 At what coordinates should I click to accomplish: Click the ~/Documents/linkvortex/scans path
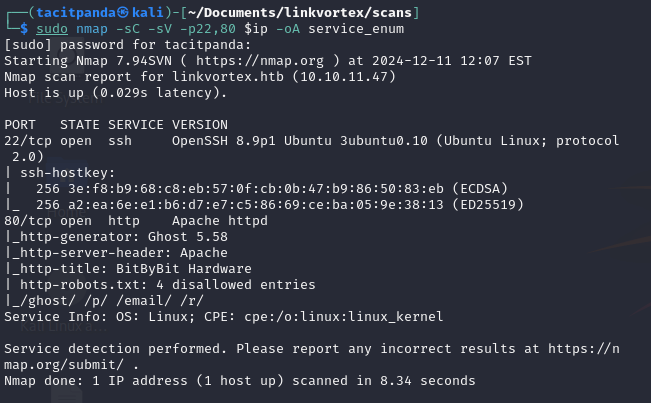pyautogui.click(x=299, y=13)
